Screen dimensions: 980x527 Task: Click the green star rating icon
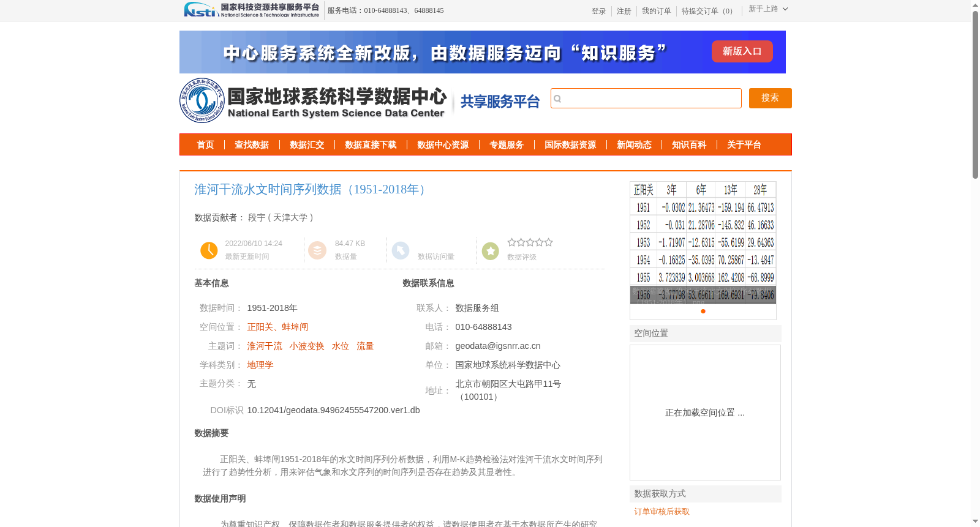pyautogui.click(x=491, y=251)
